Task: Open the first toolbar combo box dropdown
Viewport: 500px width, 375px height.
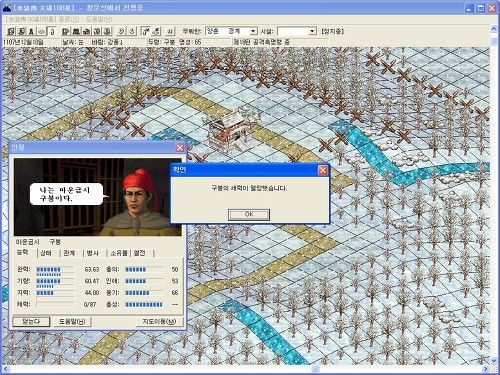Action: pos(253,31)
